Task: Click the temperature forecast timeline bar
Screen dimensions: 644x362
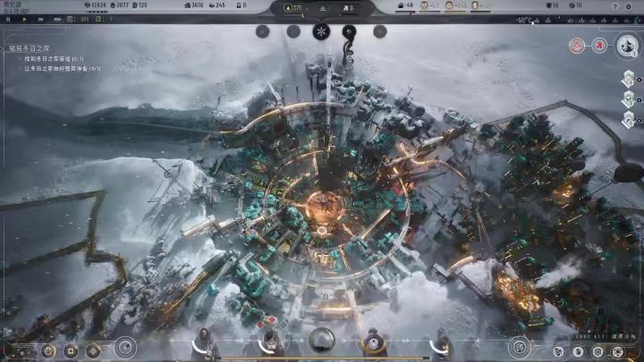Action: pos(588,20)
